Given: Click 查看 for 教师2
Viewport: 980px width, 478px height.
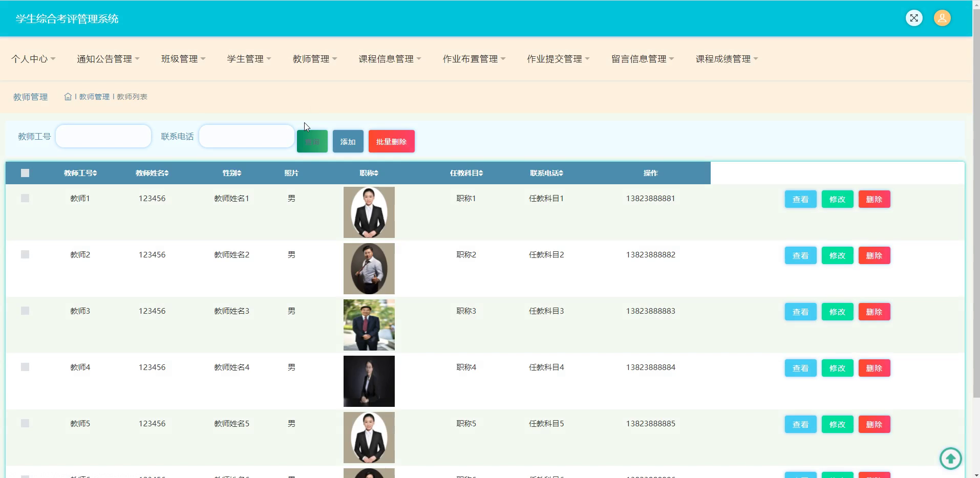Looking at the screenshot, I should click(801, 255).
